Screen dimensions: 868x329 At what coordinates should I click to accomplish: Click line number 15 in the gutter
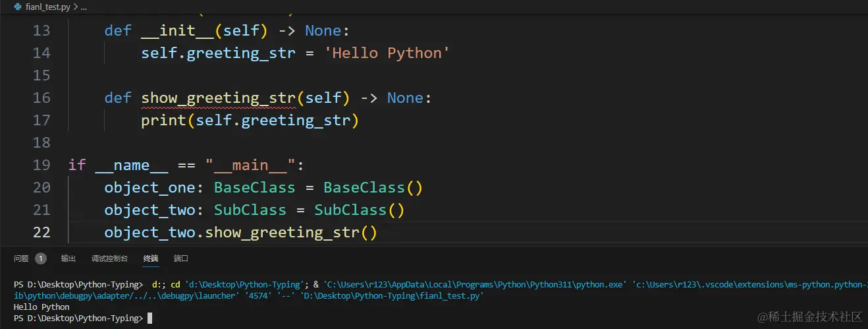coord(41,75)
